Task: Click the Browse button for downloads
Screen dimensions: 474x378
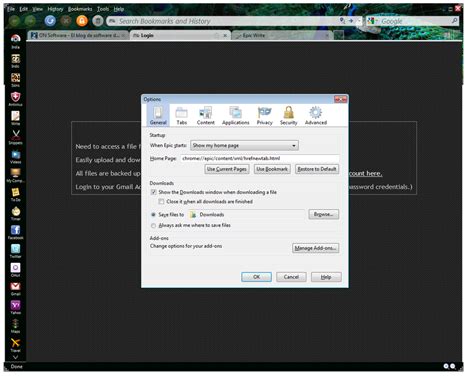Action: coord(324,214)
